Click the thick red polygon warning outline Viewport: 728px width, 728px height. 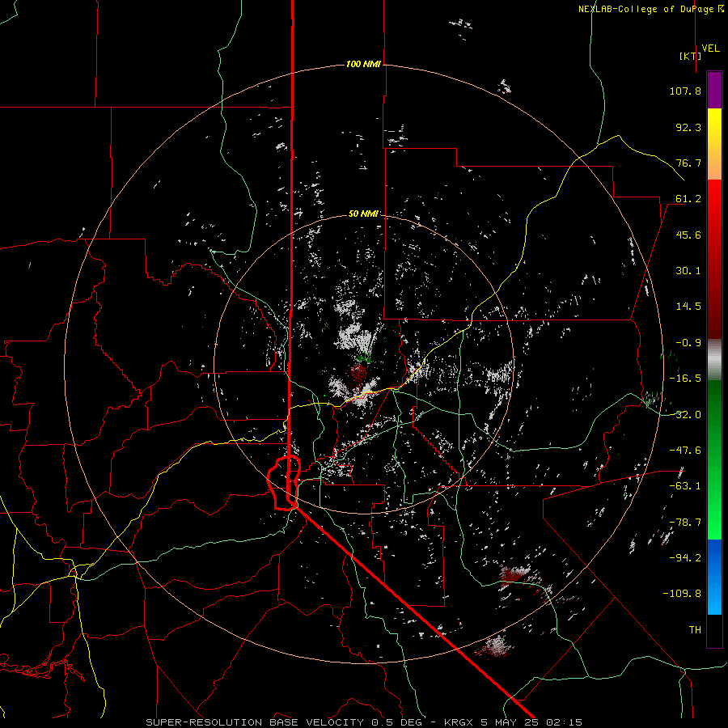[x=284, y=483]
